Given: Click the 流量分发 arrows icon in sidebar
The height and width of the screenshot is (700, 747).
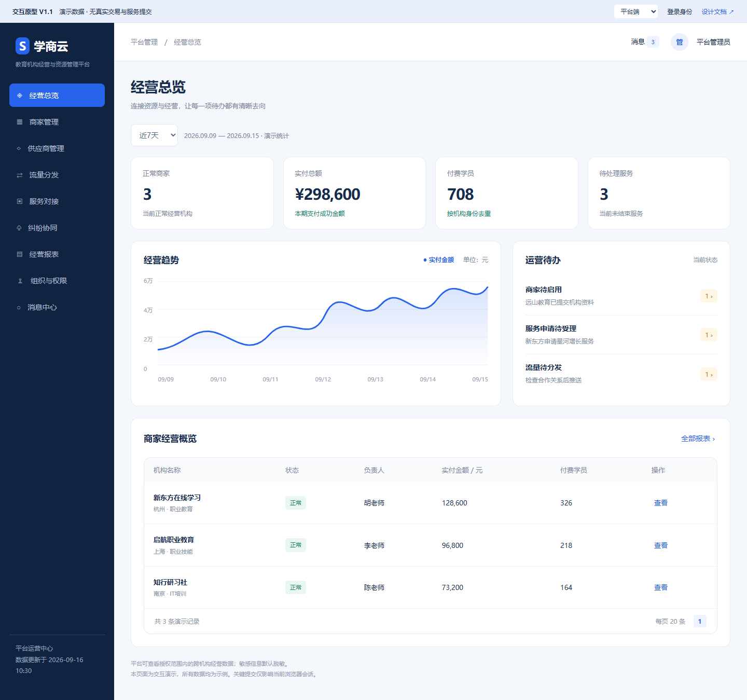Looking at the screenshot, I should click(x=20, y=175).
